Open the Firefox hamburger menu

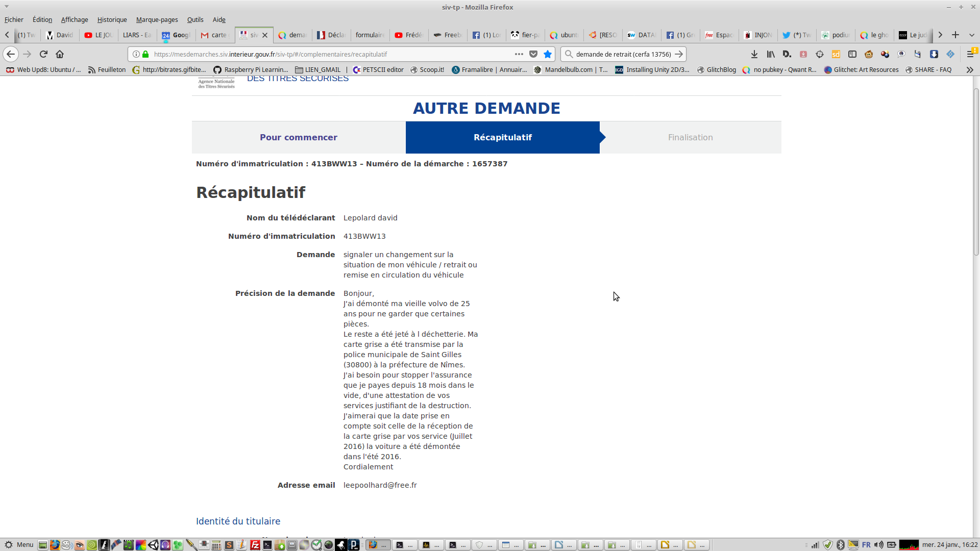point(970,54)
